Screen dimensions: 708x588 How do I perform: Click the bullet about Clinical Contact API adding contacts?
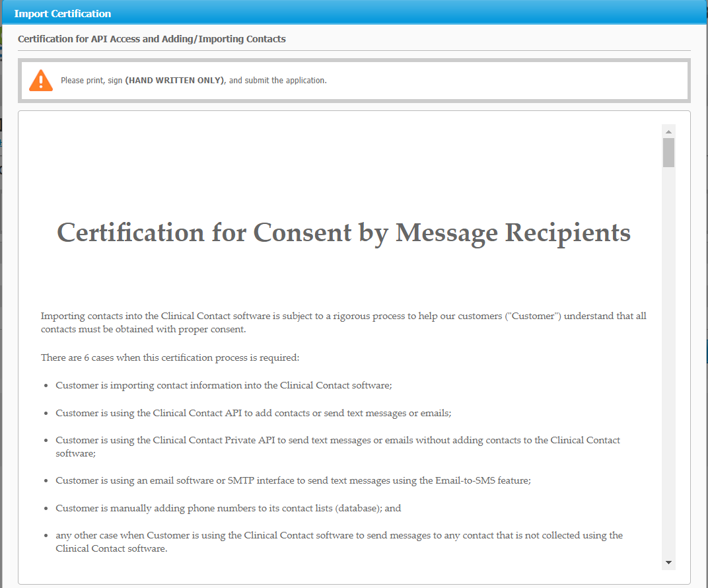pos(254,413)
